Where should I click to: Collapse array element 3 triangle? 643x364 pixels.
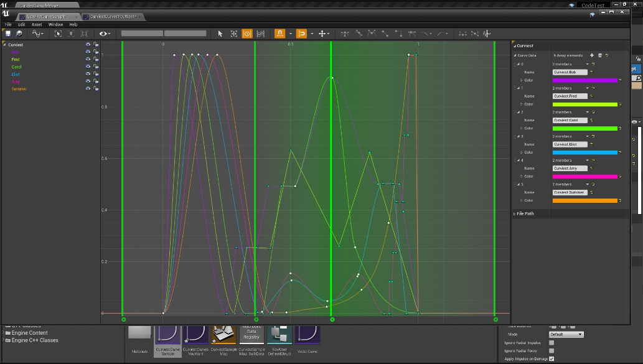(x=518, y=136)
